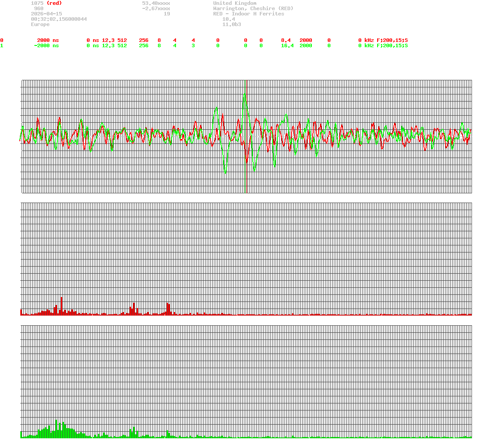Click the cursor marker at 500us
The height and width of the screenshot is (448, 483).
(246, 132)
